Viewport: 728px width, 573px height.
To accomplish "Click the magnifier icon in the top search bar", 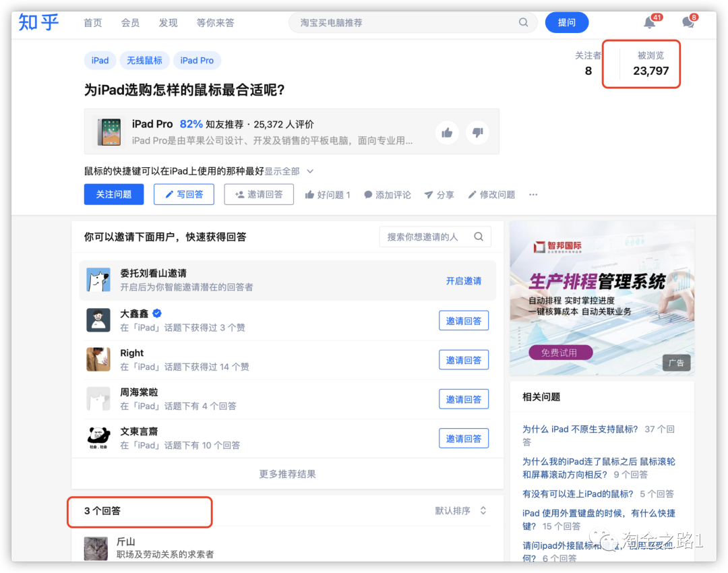I will (x=523, y=22).
